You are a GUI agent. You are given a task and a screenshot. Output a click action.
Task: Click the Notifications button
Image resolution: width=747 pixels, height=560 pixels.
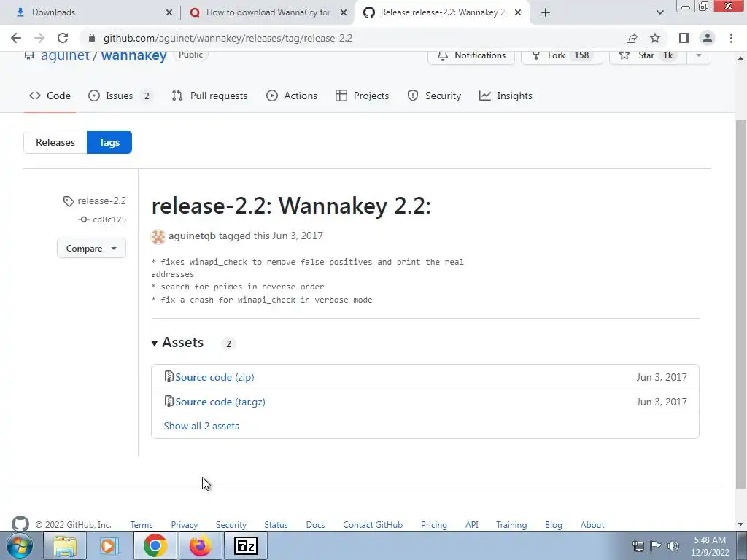pos(471,55)
